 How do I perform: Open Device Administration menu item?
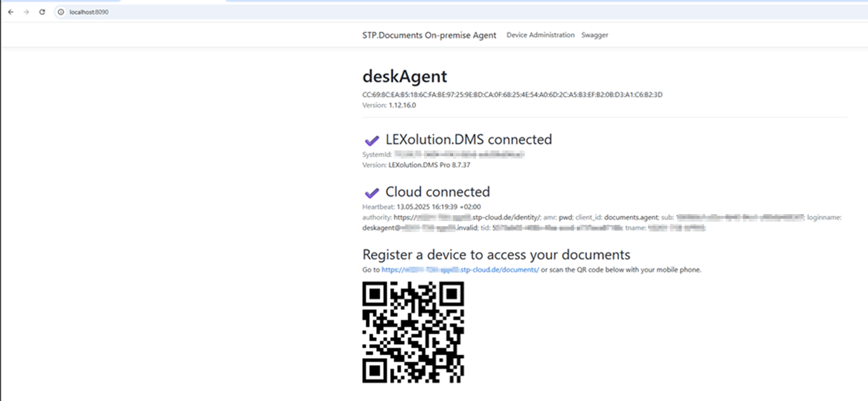pyautogui.click(x=540, y=35)
